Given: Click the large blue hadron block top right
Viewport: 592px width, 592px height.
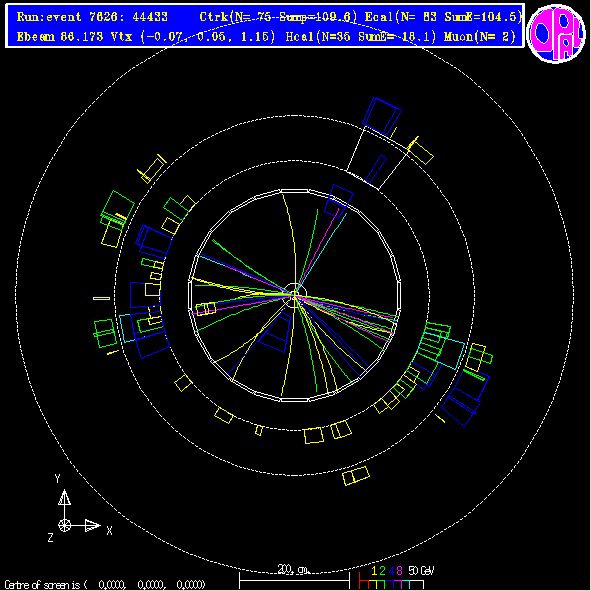Looking at the screenshot, I should click(x=382, y=117).
